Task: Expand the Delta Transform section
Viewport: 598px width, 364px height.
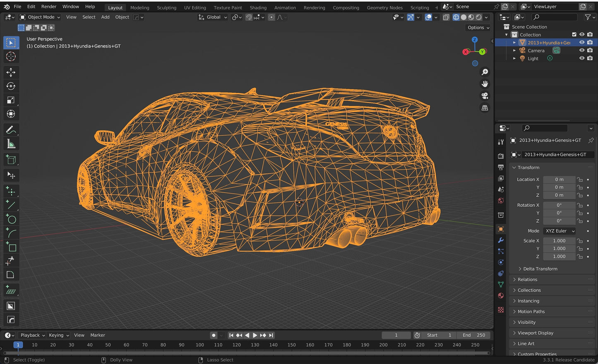Action: 540,268
